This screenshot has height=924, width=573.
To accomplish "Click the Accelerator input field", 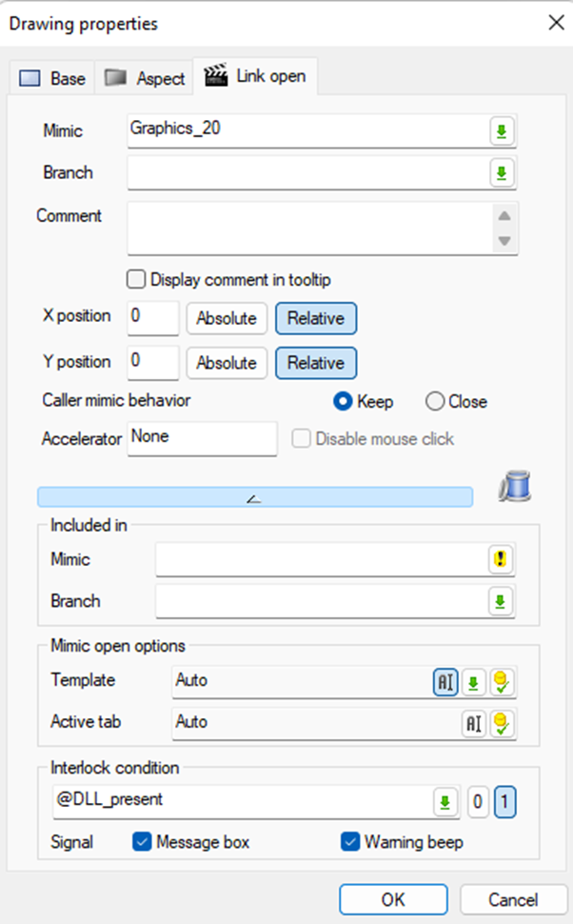I will [x=202, y=438].
